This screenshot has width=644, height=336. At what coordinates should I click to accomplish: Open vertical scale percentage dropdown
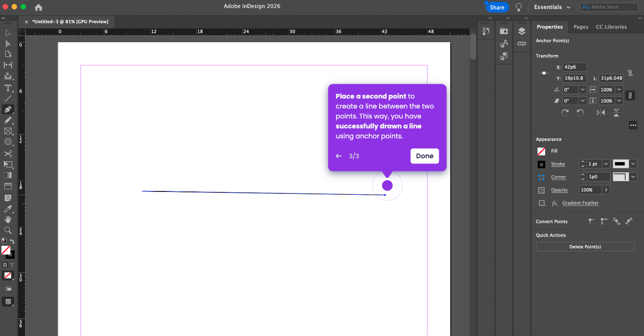[619, 101]
